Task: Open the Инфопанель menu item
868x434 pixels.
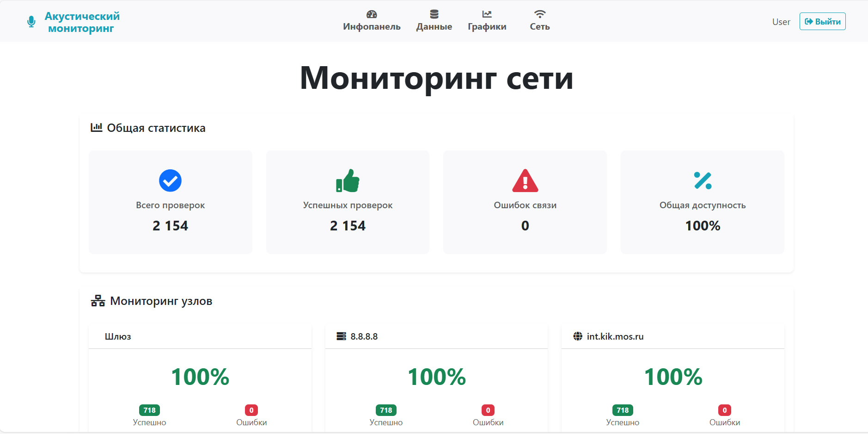Action: pos(372,21)
